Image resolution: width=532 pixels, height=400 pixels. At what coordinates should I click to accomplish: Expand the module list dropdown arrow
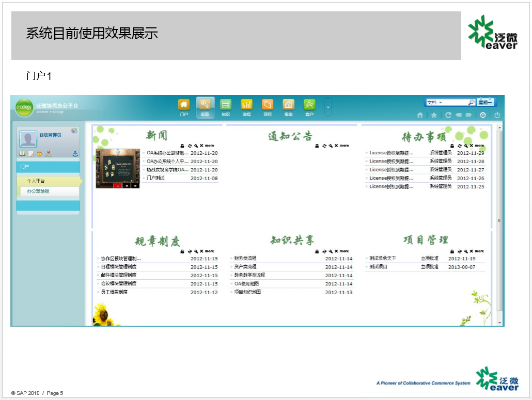coord(328,107)
